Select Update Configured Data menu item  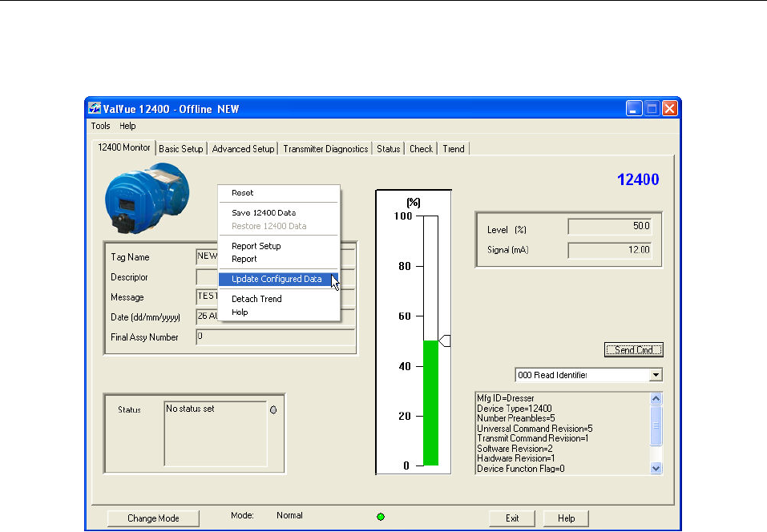pyautogui.click(x=279, y=279)
